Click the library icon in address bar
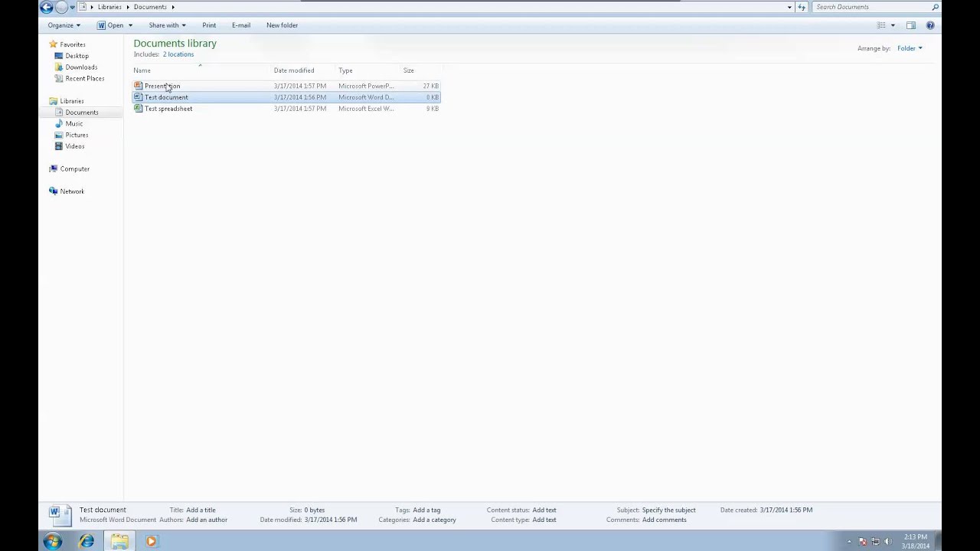This screenshot has height=551, width=980. tap(83, 7)
